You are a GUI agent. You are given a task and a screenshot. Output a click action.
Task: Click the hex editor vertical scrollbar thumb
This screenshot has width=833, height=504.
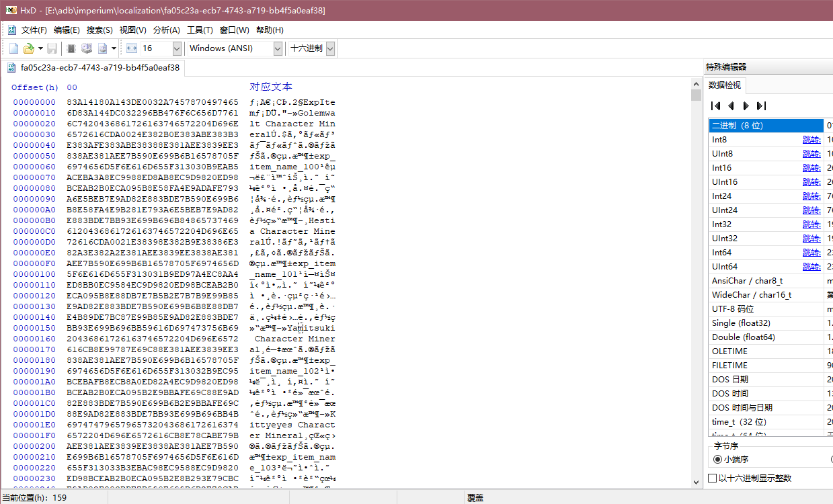(x=696, y=95)
